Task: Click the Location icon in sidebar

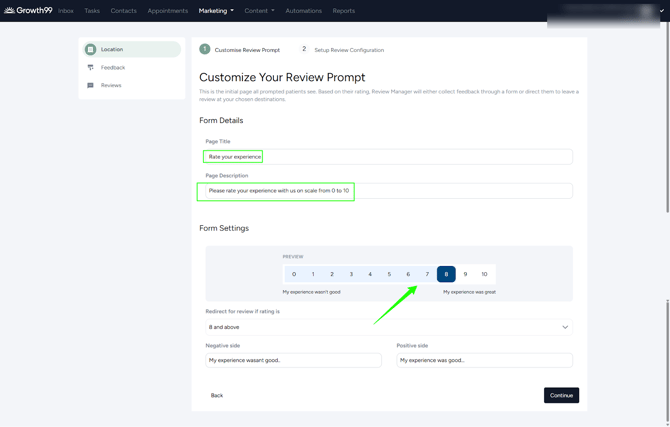Action: (x=90, y=49)
